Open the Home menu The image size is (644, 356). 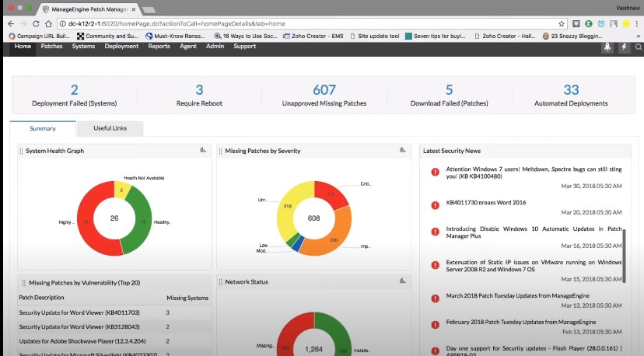[23, 47]
